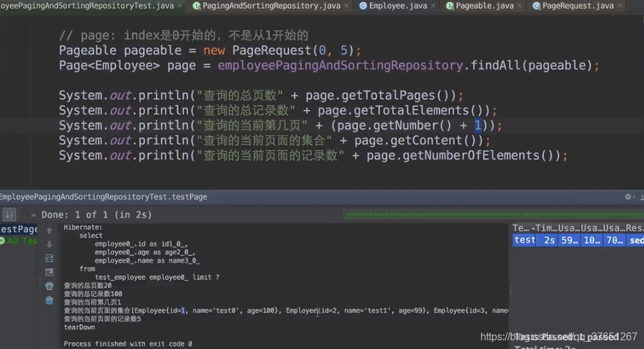The height and width of the screenshot is (349, 644).
Task: Click the print icon in console gutter
Action: (x=50, y=286)
